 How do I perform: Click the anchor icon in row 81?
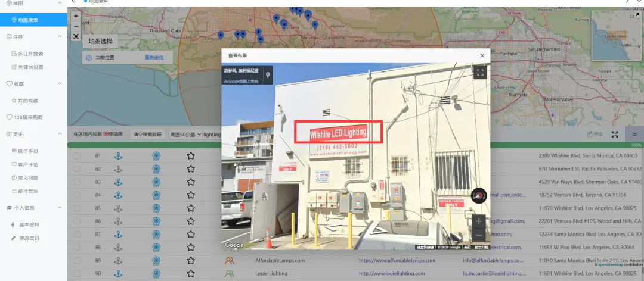click(118, 156)
